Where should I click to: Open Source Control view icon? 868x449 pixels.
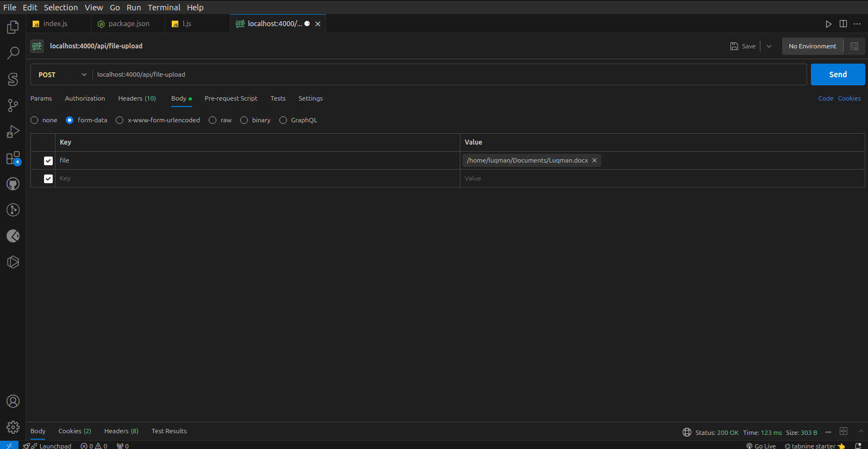point(13,105)
